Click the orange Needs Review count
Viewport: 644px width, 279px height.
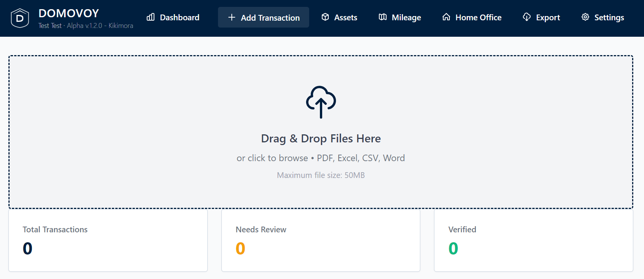(240, 248)
